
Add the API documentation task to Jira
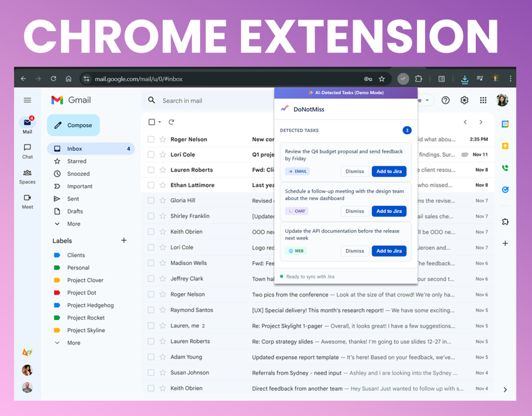[x=389, y=251]
